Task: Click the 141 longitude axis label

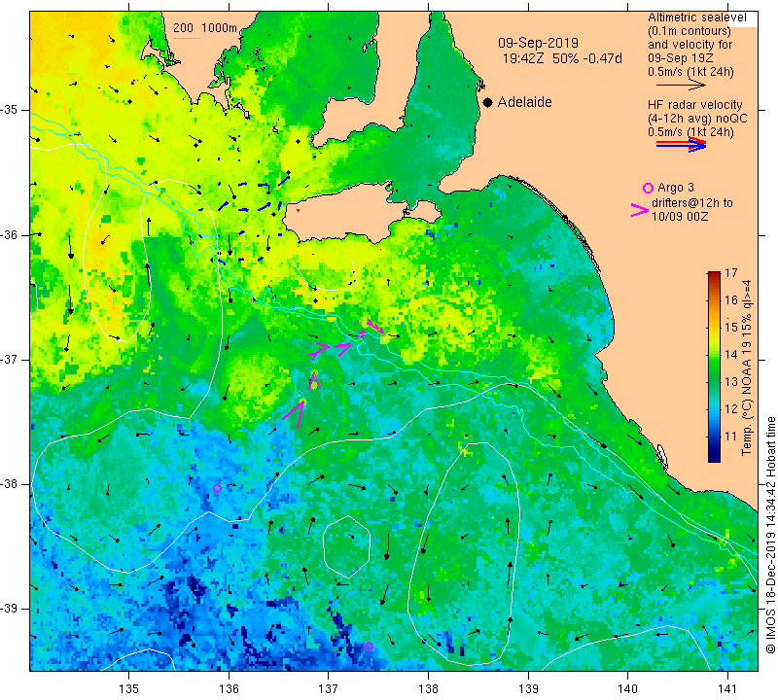Action: coord(727,688)
